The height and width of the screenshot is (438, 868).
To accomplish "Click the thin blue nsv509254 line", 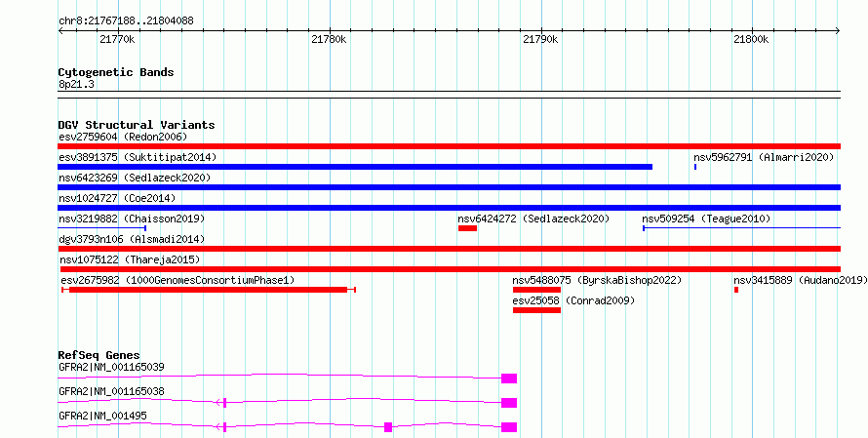I will click(x=741, y=228).
